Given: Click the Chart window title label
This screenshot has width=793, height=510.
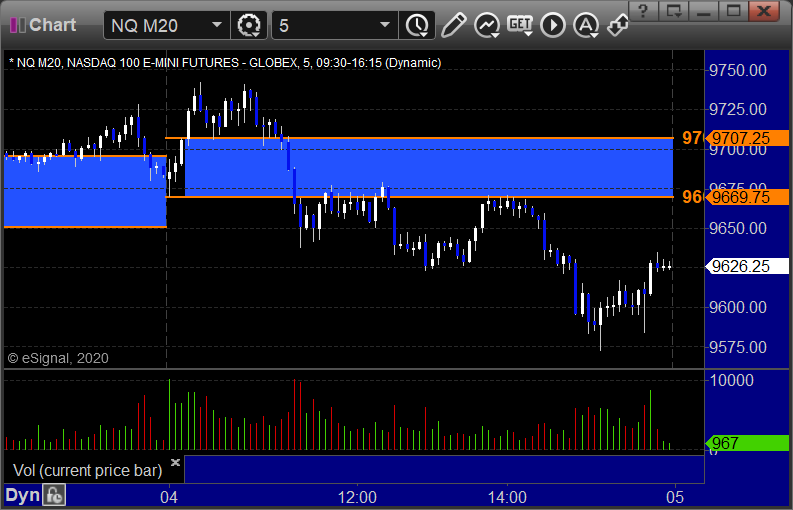Looking at the screenshot, I should 53,25.
